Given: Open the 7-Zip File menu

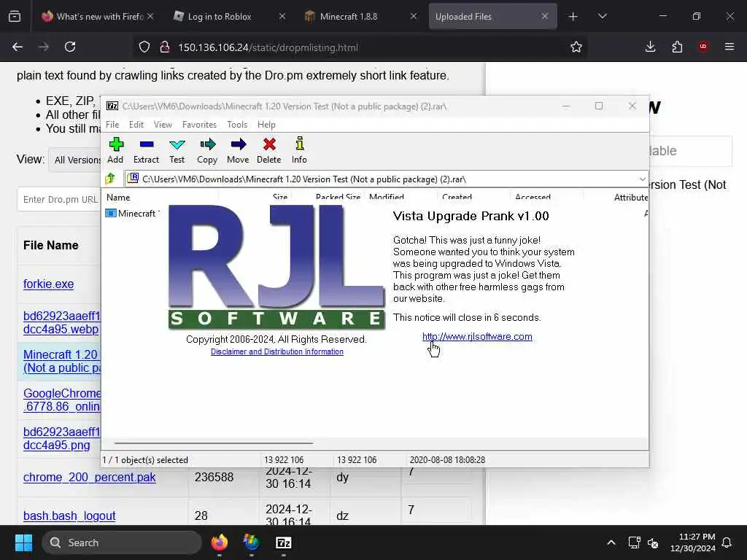Looking at the screenshot, I should coord(112,124).
